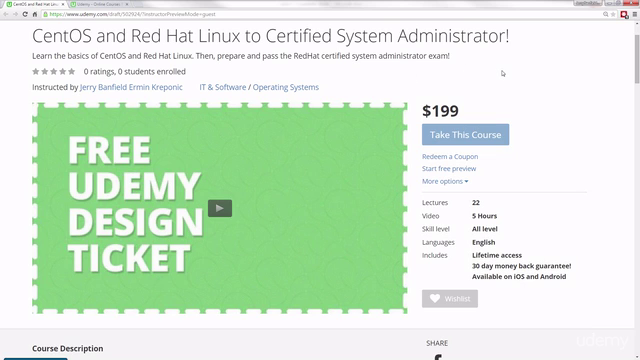Play the course preview video
Image resolution: width=640 pixels, height=360 pixels.
(x=220, y=208)
